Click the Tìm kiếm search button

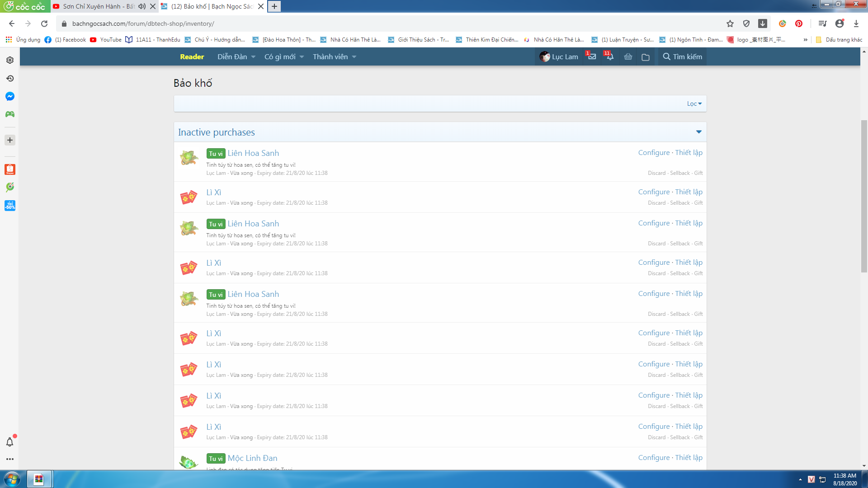point(682,57)
